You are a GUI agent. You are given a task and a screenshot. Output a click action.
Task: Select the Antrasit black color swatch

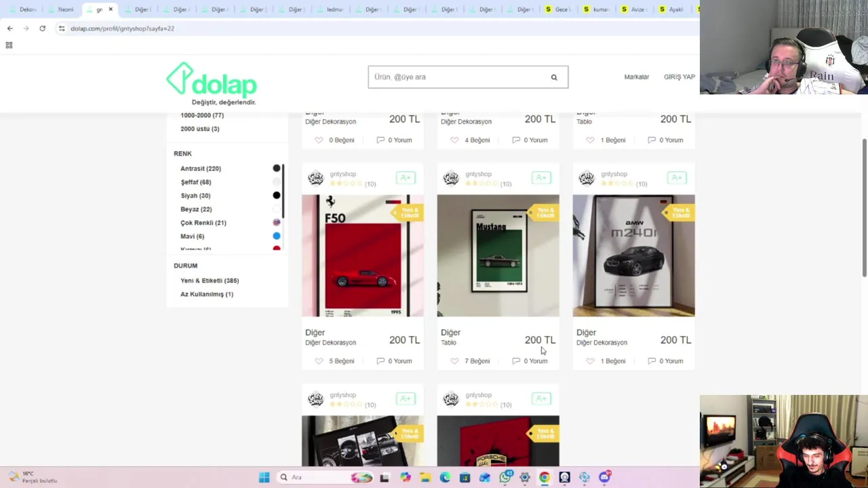click(x=277, y=168)
